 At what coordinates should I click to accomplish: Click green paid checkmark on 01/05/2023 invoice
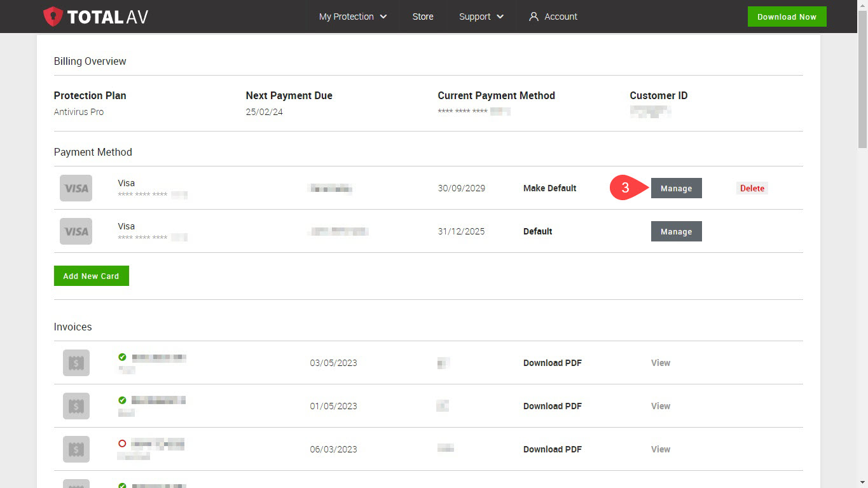[x=122, y=400]
